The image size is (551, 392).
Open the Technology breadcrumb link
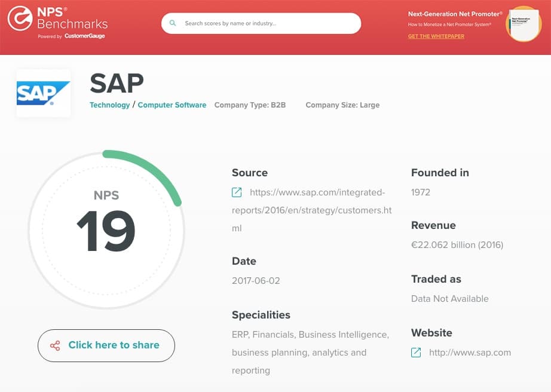pos(109,105)
